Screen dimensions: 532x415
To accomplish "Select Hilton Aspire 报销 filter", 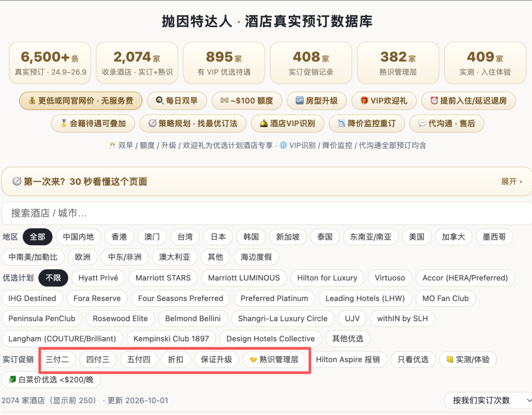I will pyautogui.click(x=348, y=359).
